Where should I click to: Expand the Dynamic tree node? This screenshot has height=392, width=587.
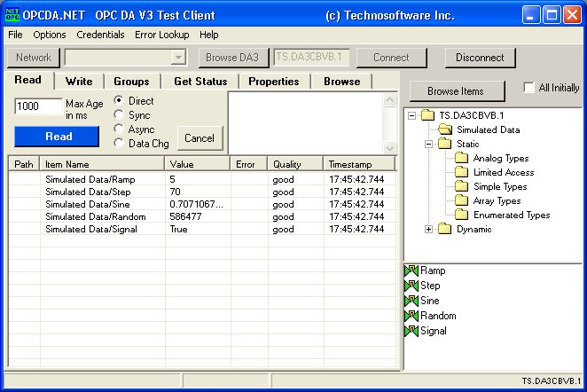point(428,229)
